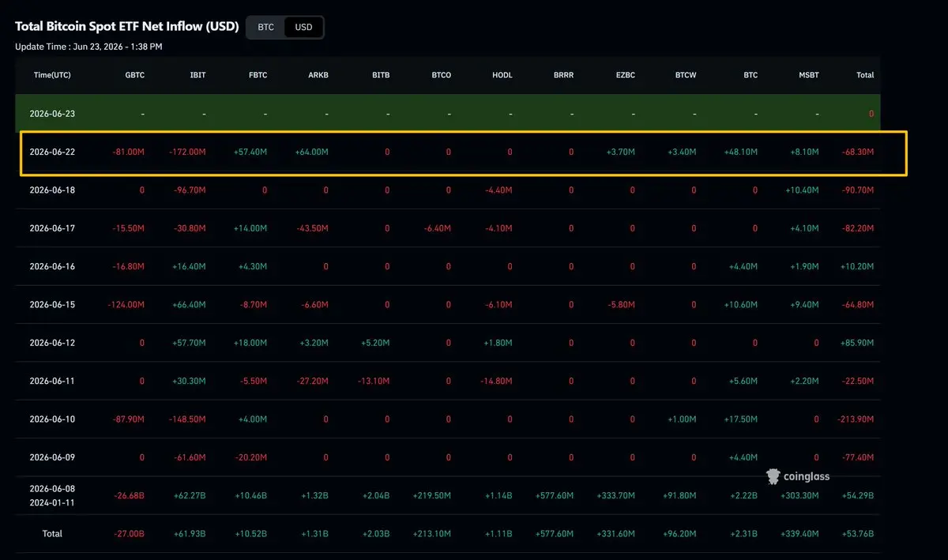Select the BITB column header
The height and width of the screenshot is (560, 948).
tap(381, 75)
